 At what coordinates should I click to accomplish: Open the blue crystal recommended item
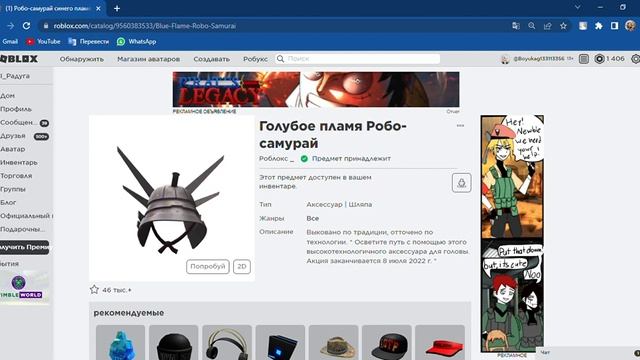pyautogui.click(x=120, y=343)
